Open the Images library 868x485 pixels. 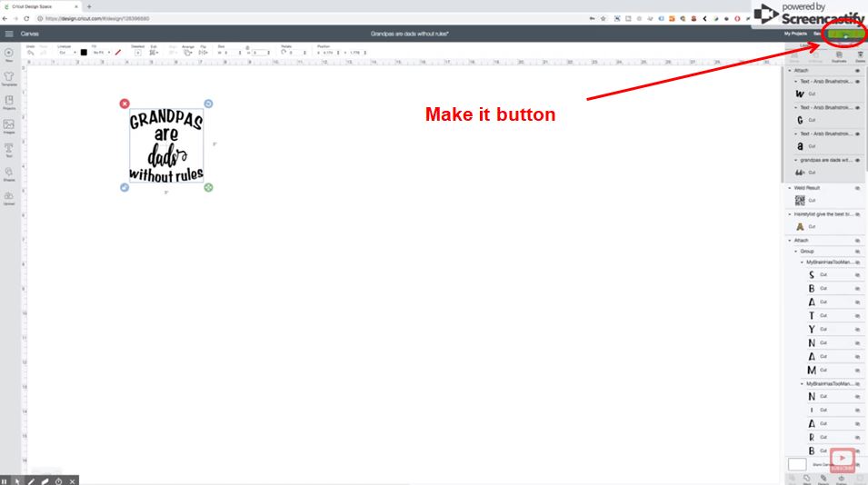click(9, 126)
